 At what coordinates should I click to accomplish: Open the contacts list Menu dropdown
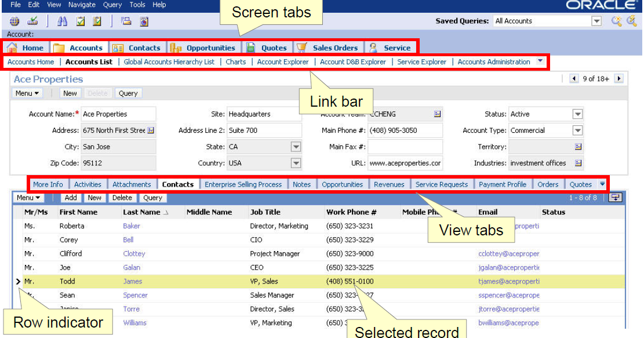tap(28, 198)
